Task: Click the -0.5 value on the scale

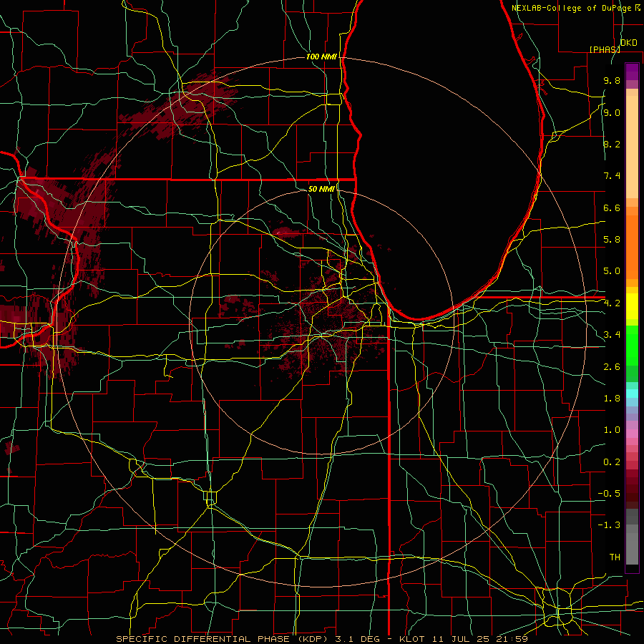Action: tap(609, 494)
